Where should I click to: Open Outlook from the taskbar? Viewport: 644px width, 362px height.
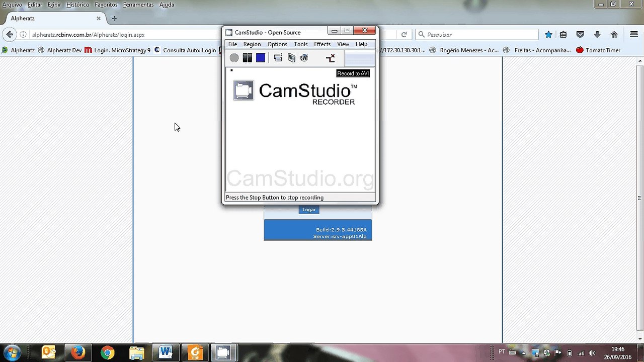(x=49, y=352)
